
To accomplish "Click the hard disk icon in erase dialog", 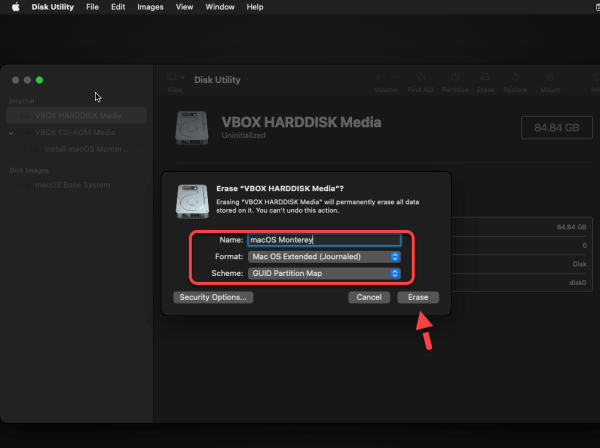I will 192,201.
